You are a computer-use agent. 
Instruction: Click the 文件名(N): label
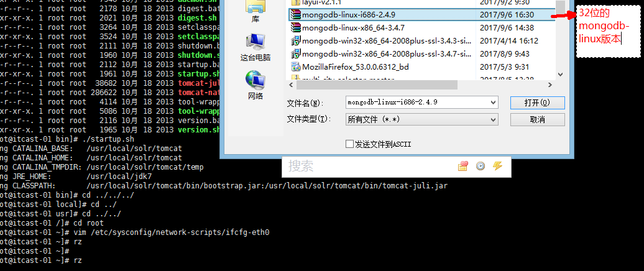[x=305, y=102]
